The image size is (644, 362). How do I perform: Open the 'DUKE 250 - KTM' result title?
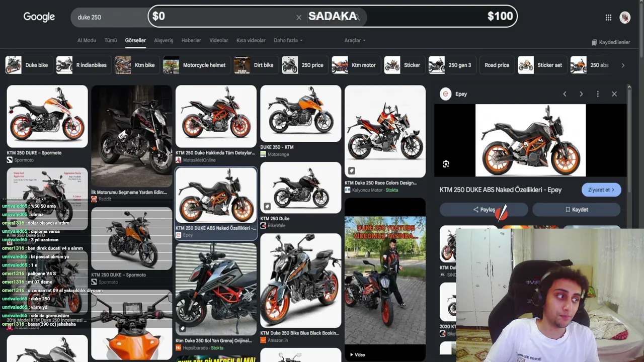277,147
